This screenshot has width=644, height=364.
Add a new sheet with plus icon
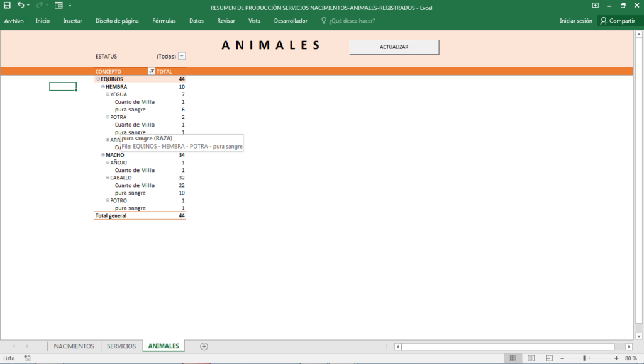click(204, 346)
